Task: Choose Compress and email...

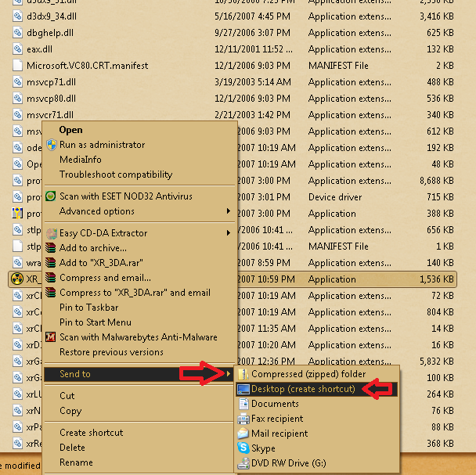Action: [105, 278]
